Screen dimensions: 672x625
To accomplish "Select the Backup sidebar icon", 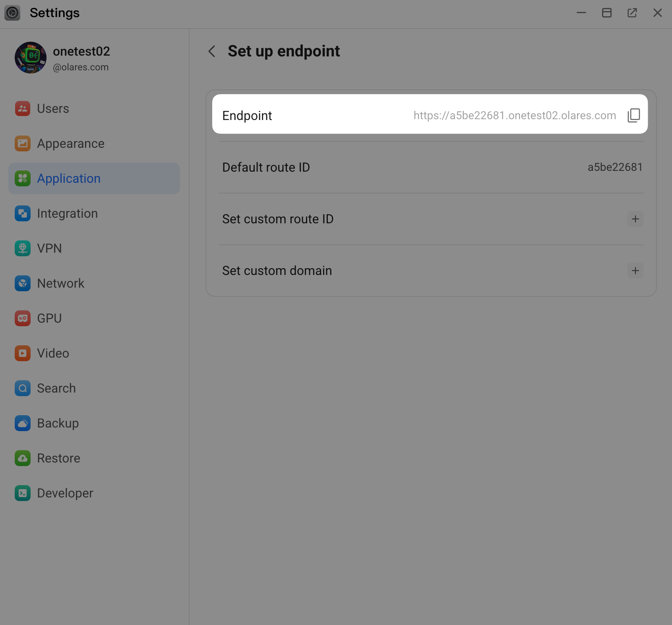I will click(23, 423).
